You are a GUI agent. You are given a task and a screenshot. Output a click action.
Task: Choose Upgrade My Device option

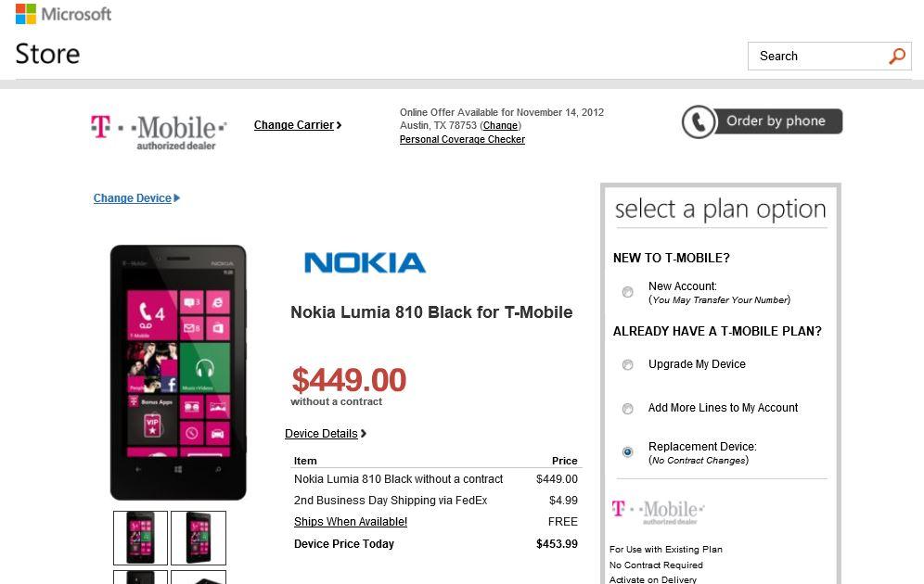(628, 365)
